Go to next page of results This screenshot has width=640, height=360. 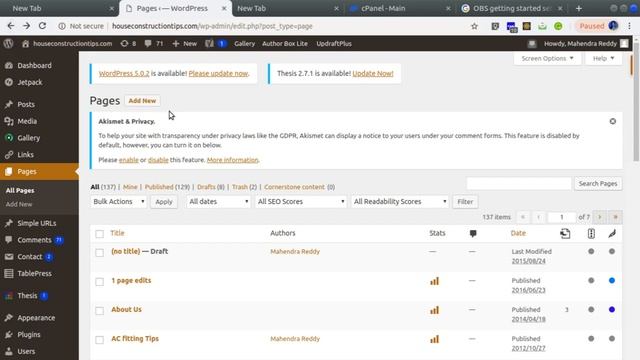pos(600,217)
